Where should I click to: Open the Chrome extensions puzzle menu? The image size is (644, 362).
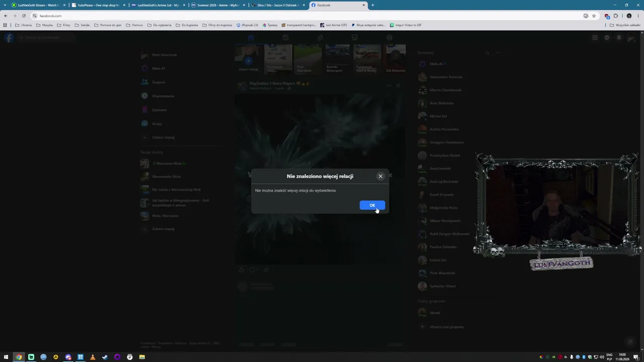tap(615, 16)
